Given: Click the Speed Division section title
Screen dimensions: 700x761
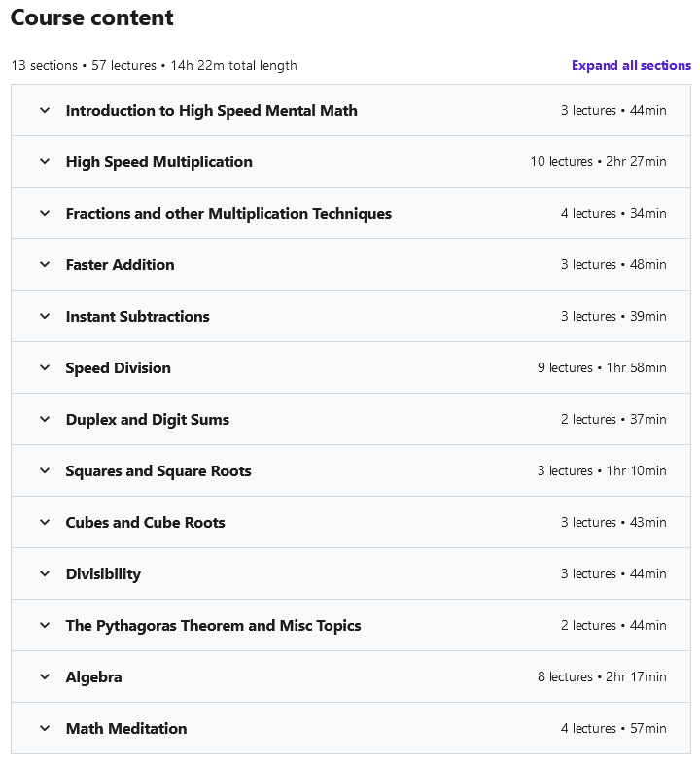Looking at the screenshot, I should coord(118,368).
